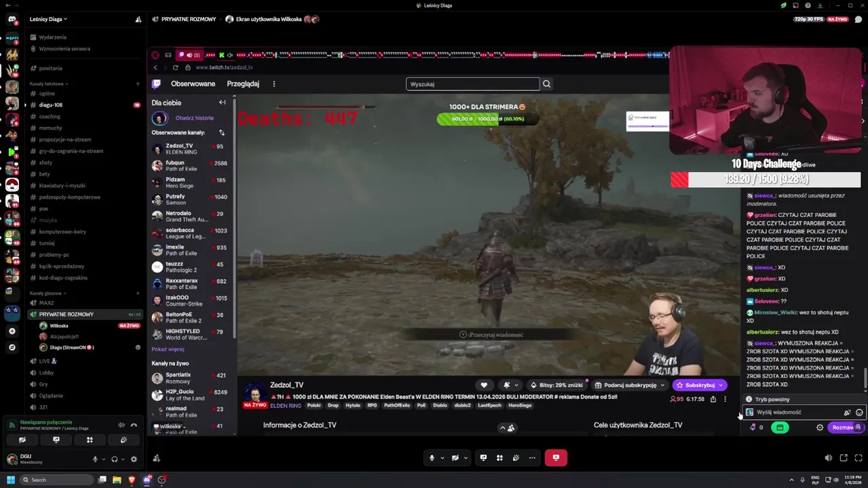Open Twitch chat settings gear
This screenshot has height=488, width=868.
click(x=820, y=428)
